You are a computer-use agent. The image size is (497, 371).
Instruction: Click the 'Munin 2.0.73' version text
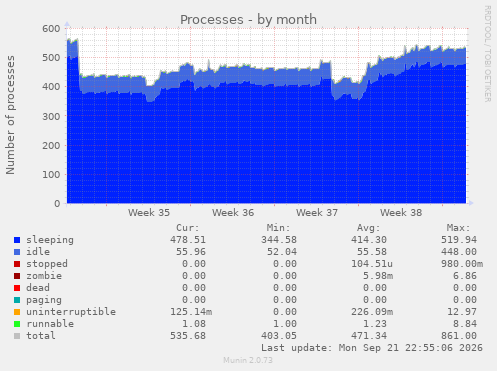pos(248,360)
